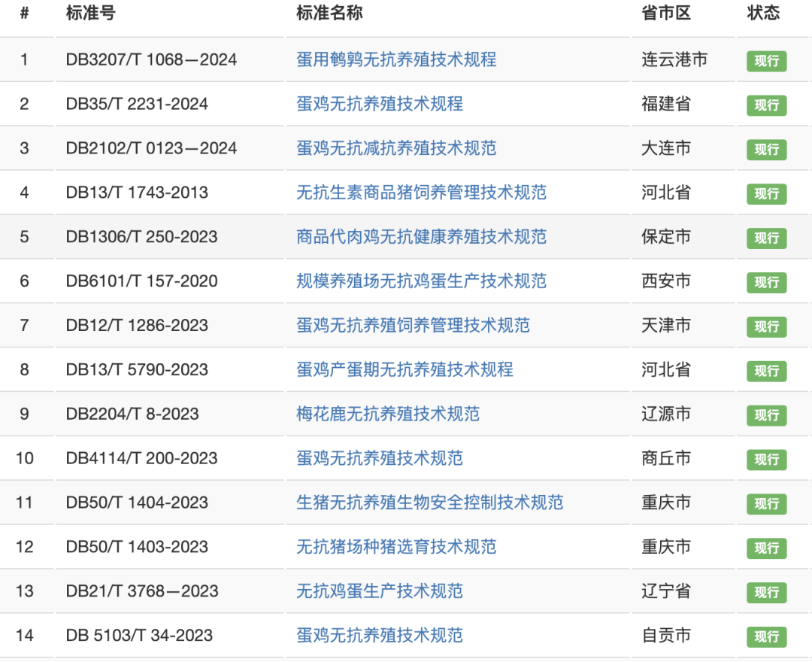
Task: Click the 辽源市 region cell
Action: (666, 414)
